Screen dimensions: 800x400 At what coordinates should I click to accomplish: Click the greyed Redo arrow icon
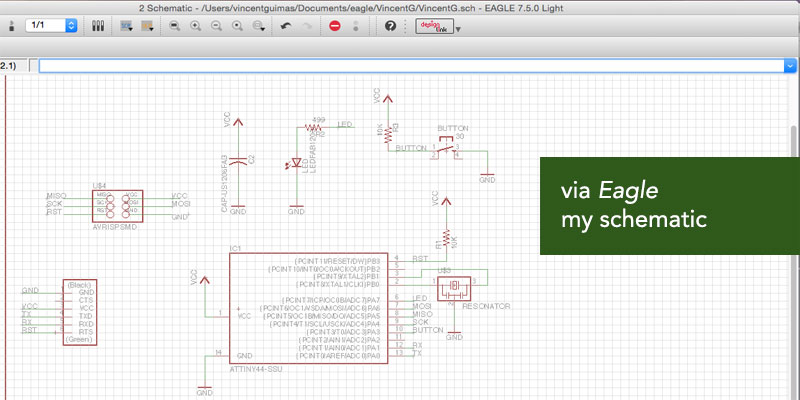coord(307,26)
